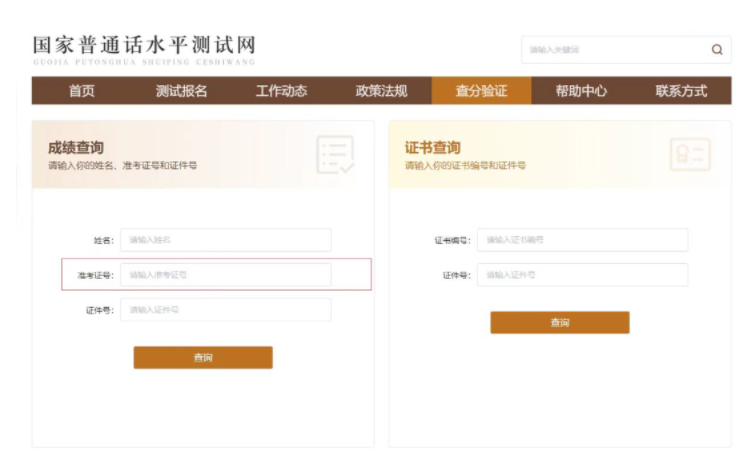Focus the 证件号 field under 证书查询

coord(582,275)
